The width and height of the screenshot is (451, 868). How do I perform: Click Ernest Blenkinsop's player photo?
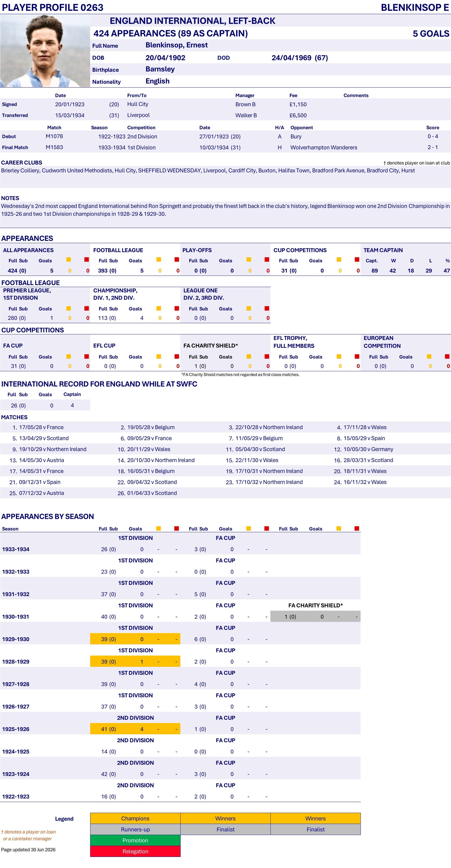(45, 51)
